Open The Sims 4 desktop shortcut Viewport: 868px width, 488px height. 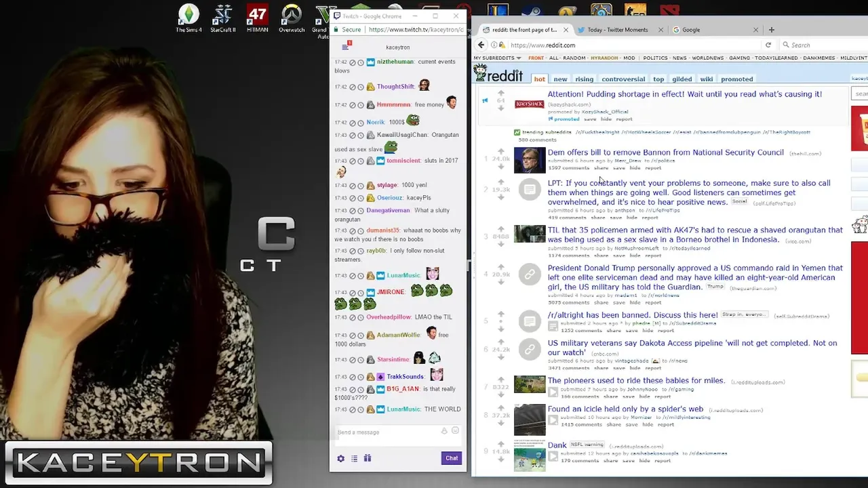tap(189, 18)
